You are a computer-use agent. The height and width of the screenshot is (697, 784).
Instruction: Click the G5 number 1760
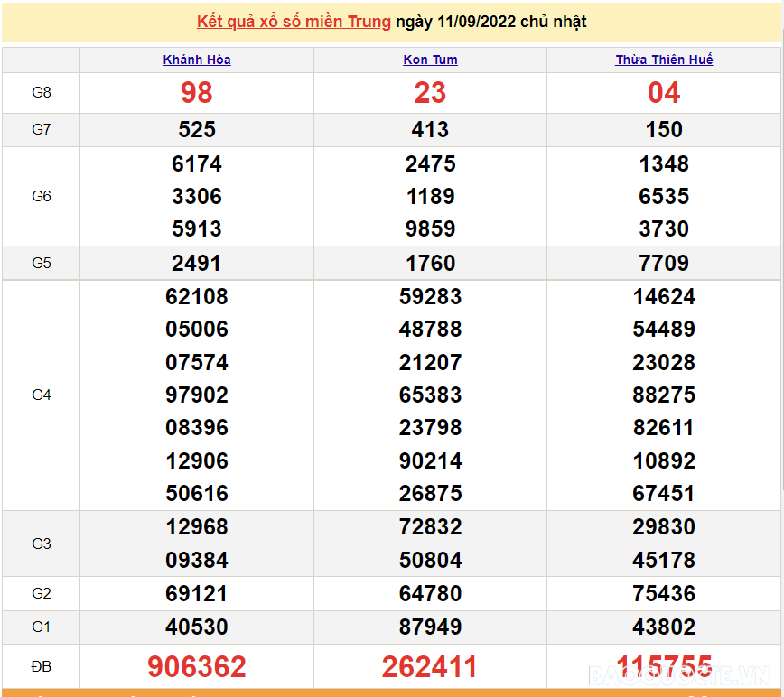(430, 264)
